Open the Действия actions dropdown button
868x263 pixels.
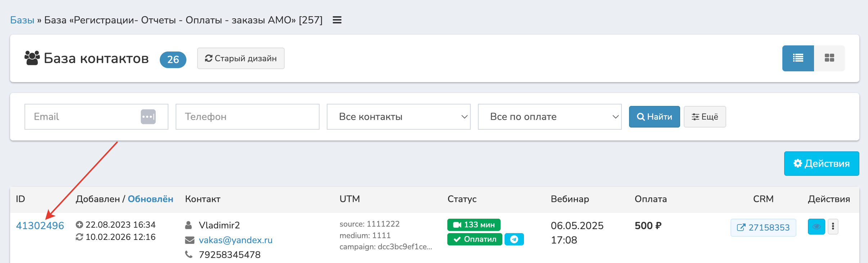(821, 164)
